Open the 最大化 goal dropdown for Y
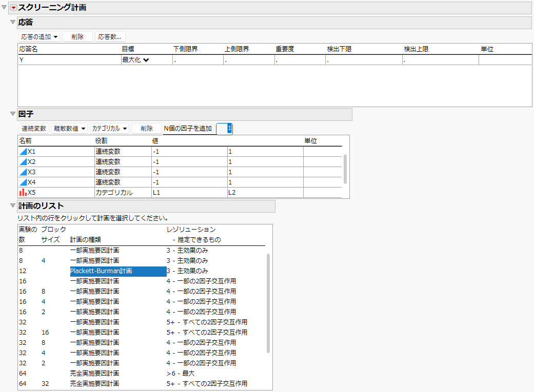Screen dimensions: 534x392 pos(136,60)
